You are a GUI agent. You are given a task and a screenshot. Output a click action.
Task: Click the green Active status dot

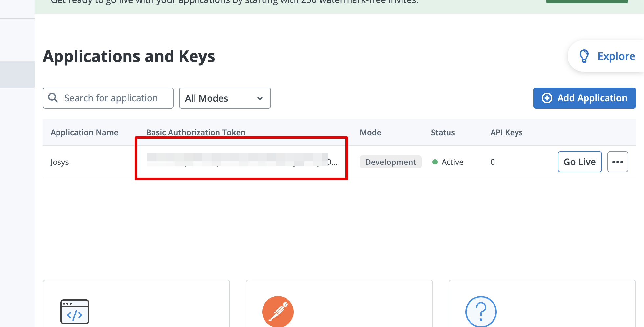click(435, 162)
